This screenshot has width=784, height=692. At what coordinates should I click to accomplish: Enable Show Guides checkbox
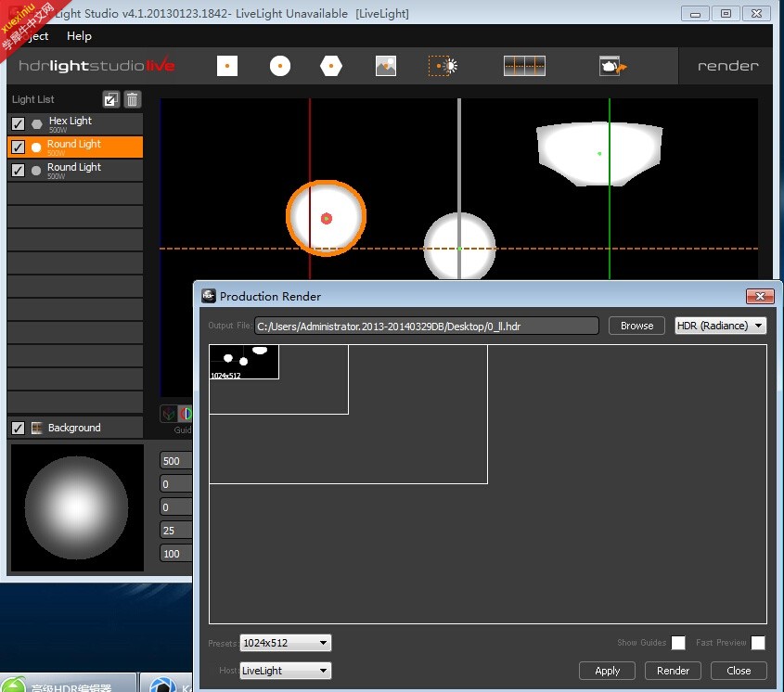[x=678, y=643]
